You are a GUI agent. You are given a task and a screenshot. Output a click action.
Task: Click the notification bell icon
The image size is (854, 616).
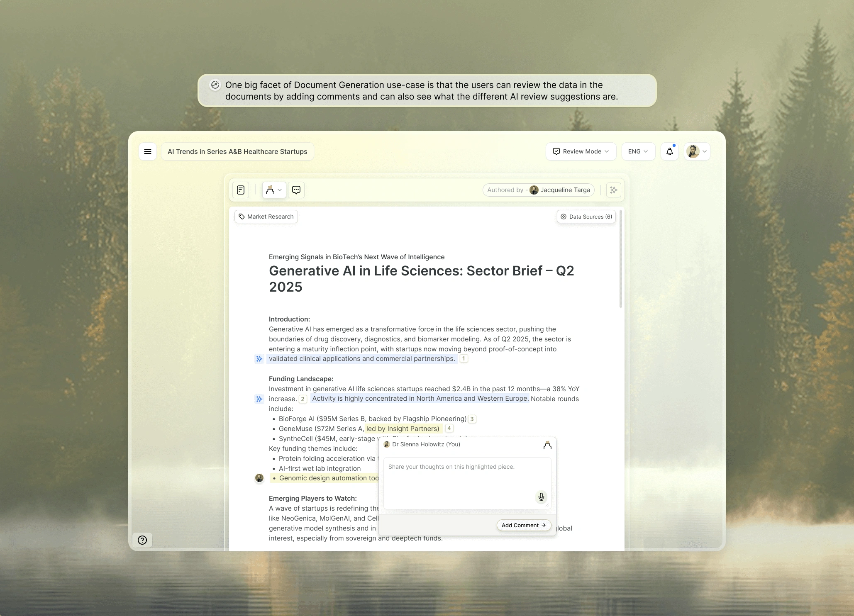pyautogui.click(x=669, y=151)
